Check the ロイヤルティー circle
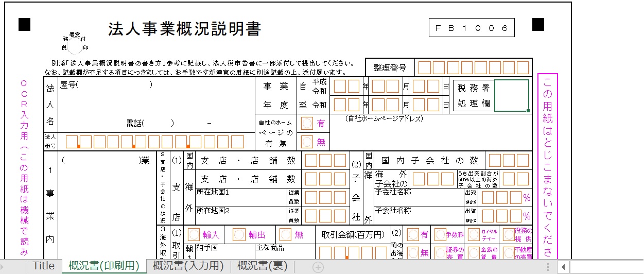The image size is (644, 274). coord(474,234)
